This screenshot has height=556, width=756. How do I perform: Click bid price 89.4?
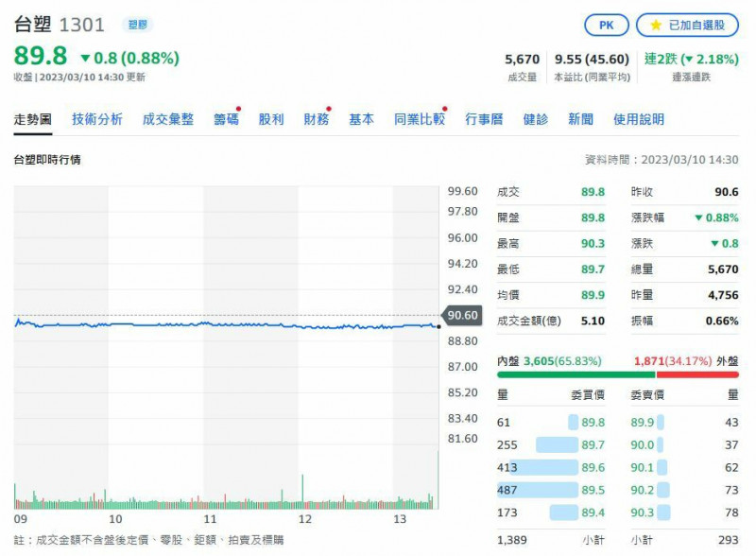pyautogui.click(x=593, y=513)
